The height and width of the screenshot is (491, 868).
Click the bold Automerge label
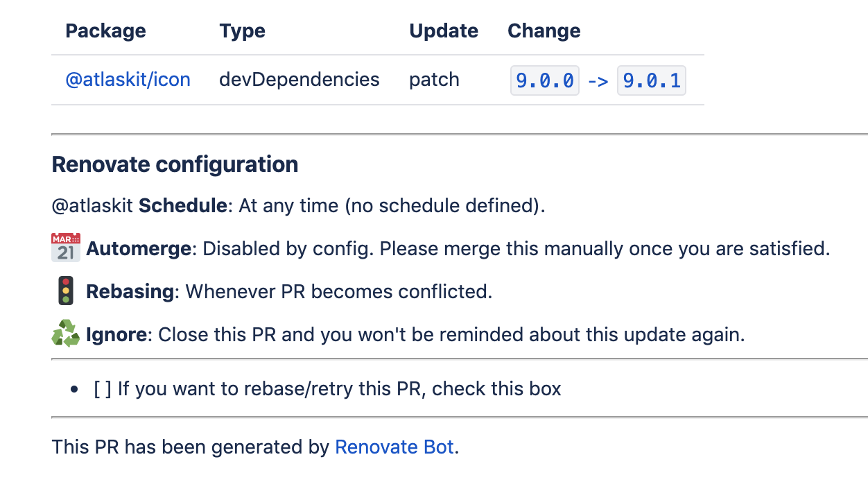pos(139,249)
